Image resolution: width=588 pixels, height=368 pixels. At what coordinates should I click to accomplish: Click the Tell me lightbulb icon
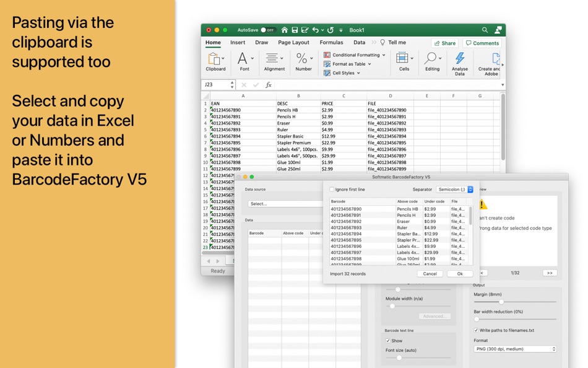tap(383, 42)
